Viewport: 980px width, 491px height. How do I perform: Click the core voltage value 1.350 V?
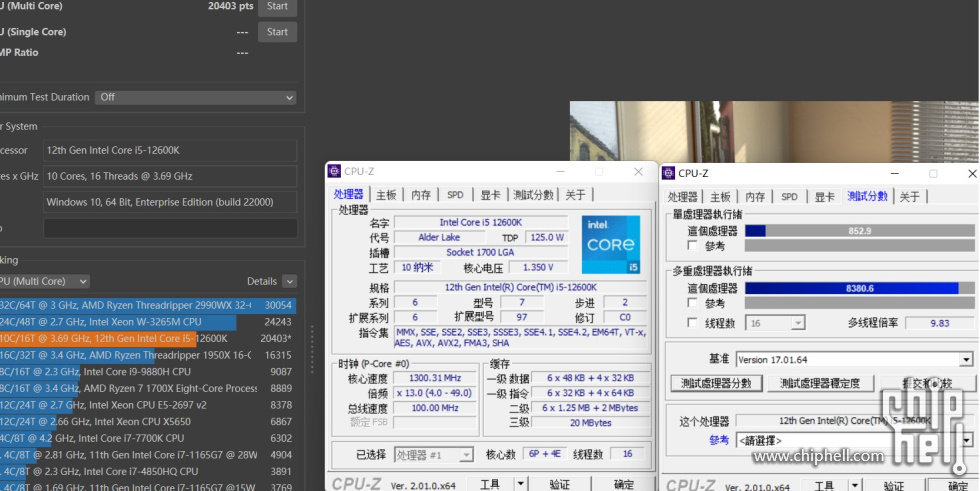pos(538,267)
